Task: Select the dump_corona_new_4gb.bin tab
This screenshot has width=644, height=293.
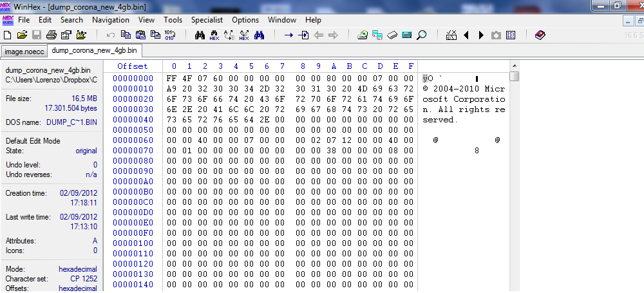Action: [x=94, y=50]
